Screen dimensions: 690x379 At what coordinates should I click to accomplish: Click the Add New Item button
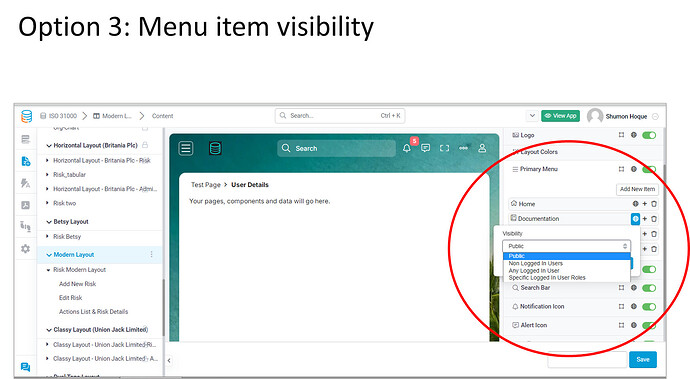point(637,189)
